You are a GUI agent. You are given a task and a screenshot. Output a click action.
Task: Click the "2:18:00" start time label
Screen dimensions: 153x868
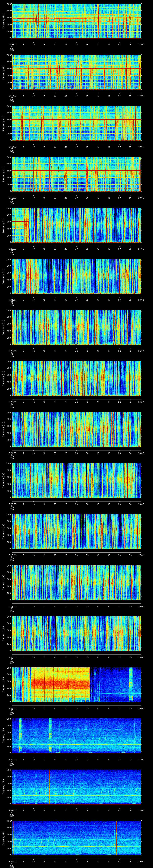(12, 147)
